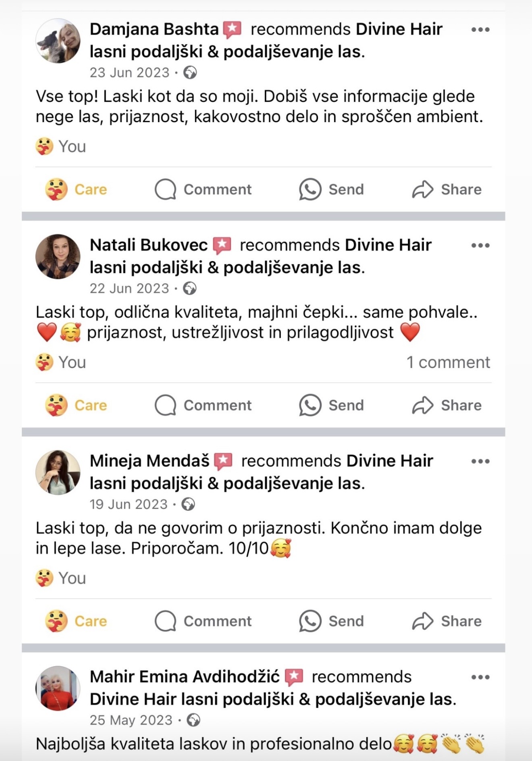Viewport: 532px width, 761px height.
Task: Click Comment bubble under Mineja Mendaš's review
Action: 166,621
